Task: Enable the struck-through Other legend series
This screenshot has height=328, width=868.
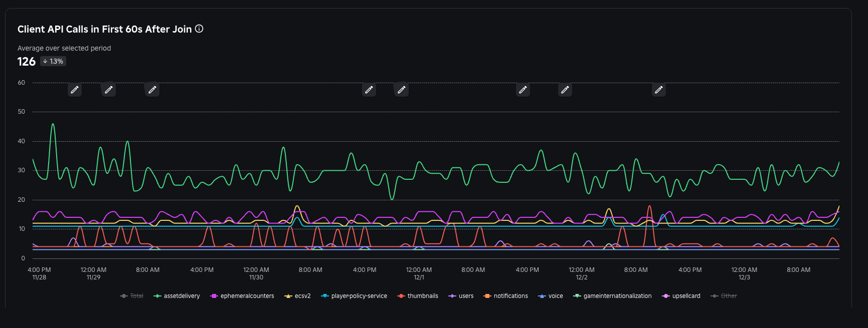Action: pyautogui.click(x=724, y=296)
